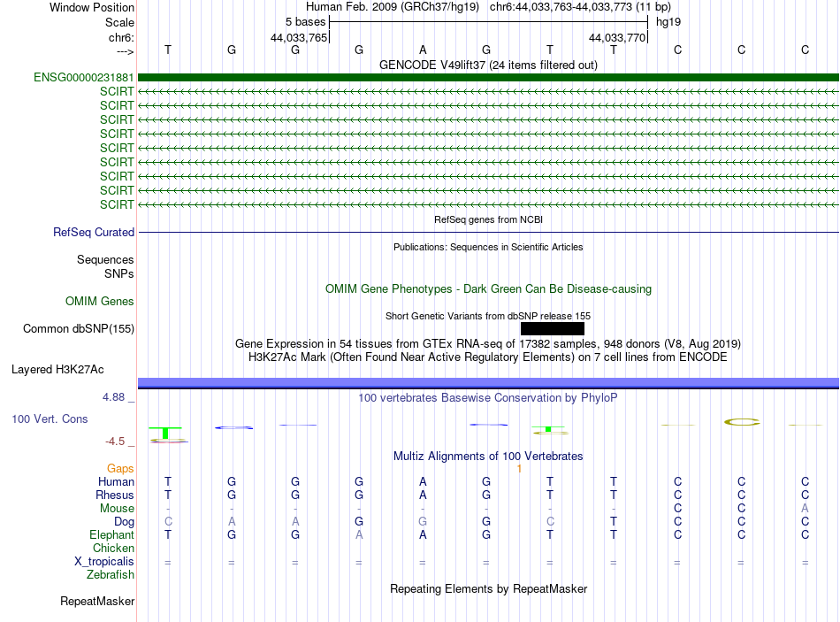This screenshot has height=622, width=840.
Task: Click the RefSeq Curated thin blue line
Action: (489, 232)
